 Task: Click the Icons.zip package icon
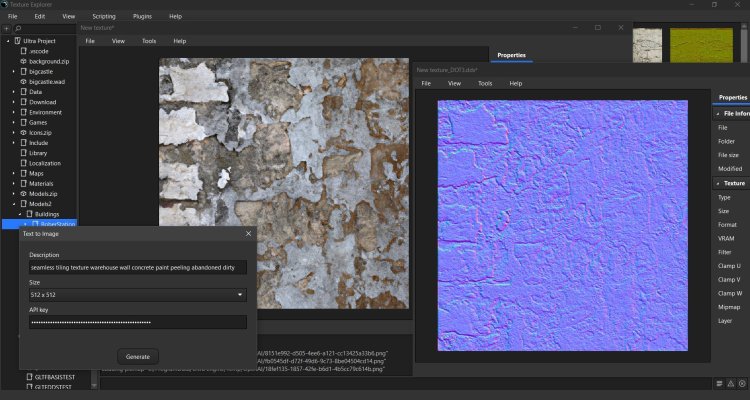pyautogui.click(x=23, y=132)
